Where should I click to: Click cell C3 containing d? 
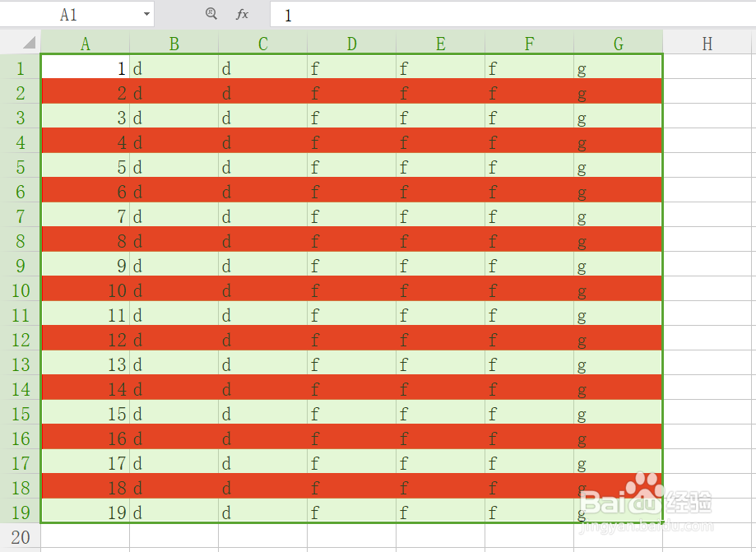[262, 116]
